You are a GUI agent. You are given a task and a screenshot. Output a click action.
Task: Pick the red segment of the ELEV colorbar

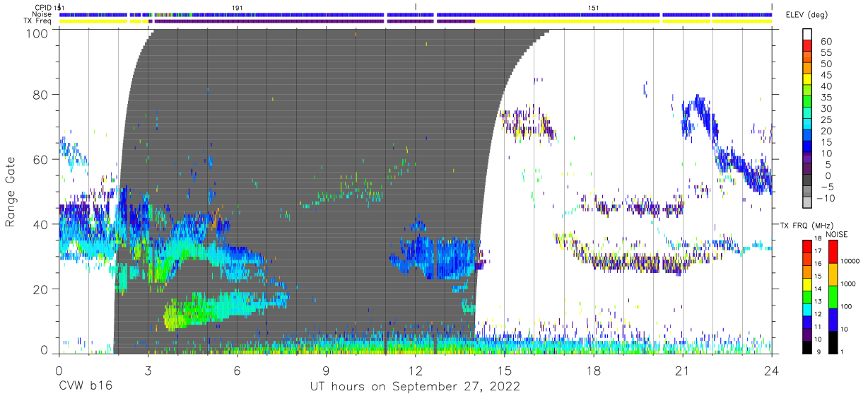pyautogui.click(x=807, y=46)
